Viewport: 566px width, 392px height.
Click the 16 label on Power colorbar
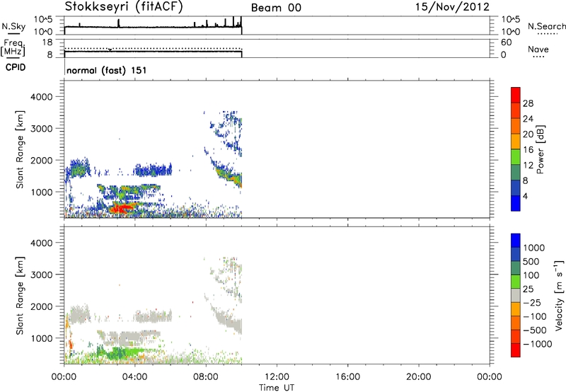(528, 150)
